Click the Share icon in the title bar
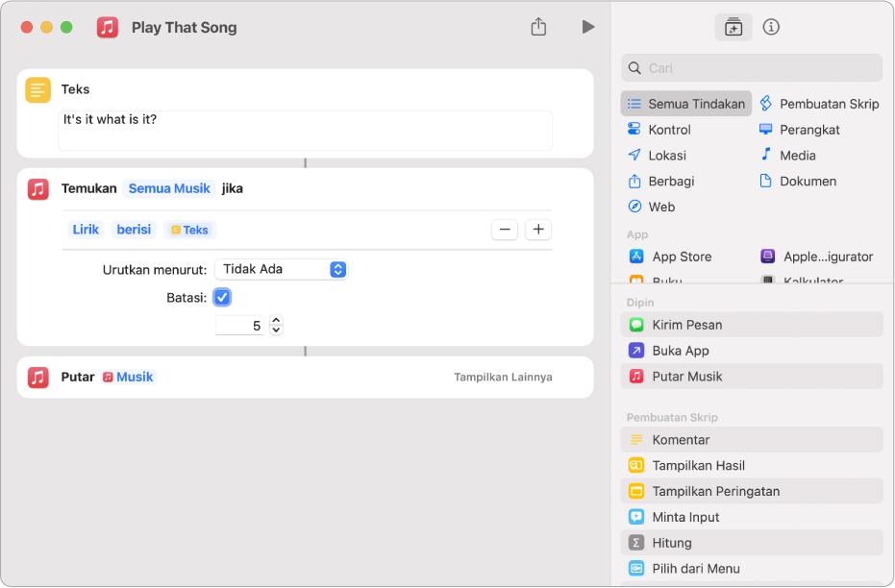Viewport: 895px width, 588px height. [x=538, y=26]
